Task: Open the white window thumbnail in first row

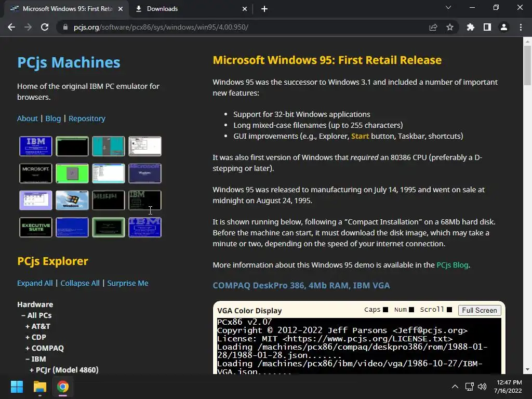Action: pyautogui.click(x=145, y=146)
